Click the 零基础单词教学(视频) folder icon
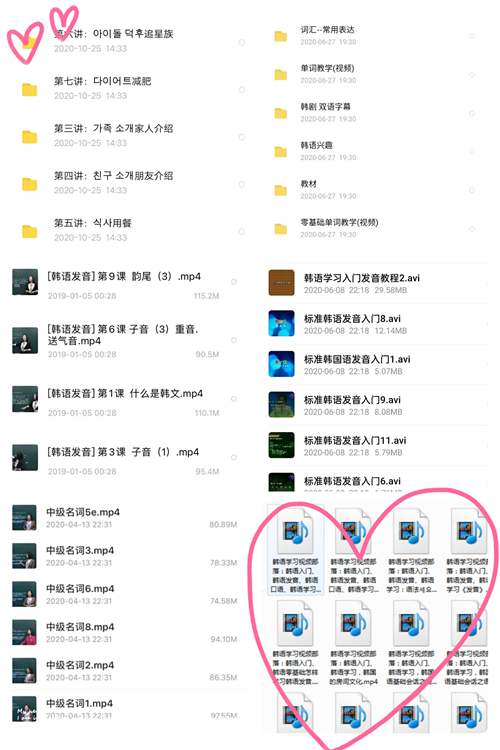 tap(280, 230)
